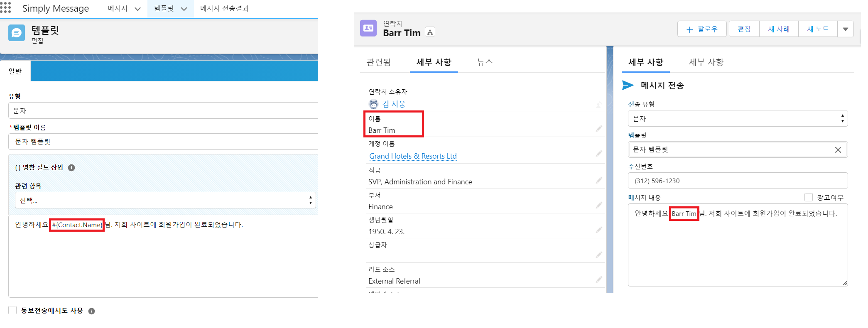Toggle the 동보전송에서도 사용 checkbox
Image resolution: width=868 pixels, height=328 pixels.
tap(13, 310)
